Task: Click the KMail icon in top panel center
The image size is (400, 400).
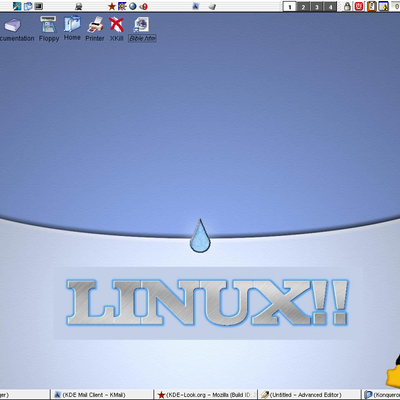Action: [x=196, y=6]
